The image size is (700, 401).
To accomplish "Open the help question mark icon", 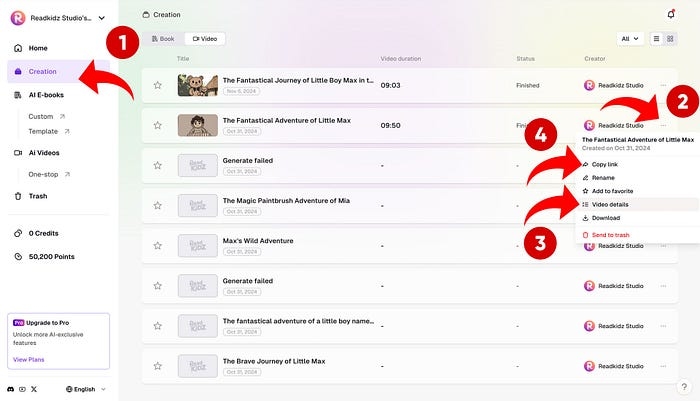I will pyautogui.click(x=684, y=386).
